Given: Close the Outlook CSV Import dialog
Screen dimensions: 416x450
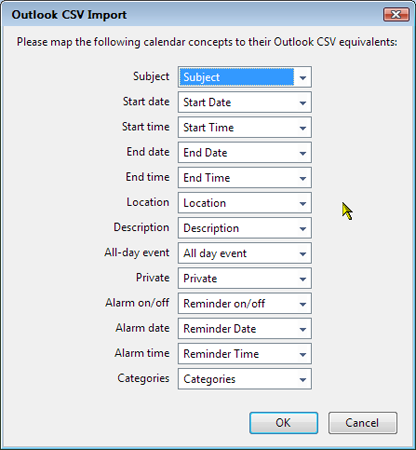Looking at the screenshot, I should tap(396, 15).
